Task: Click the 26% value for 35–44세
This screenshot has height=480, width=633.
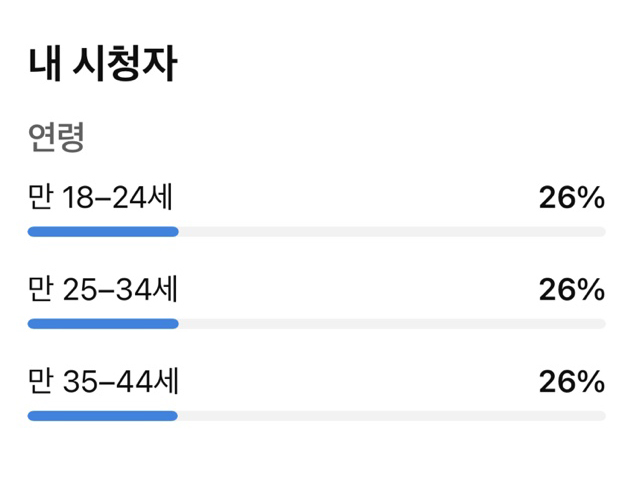Action: tap(572, 381)
